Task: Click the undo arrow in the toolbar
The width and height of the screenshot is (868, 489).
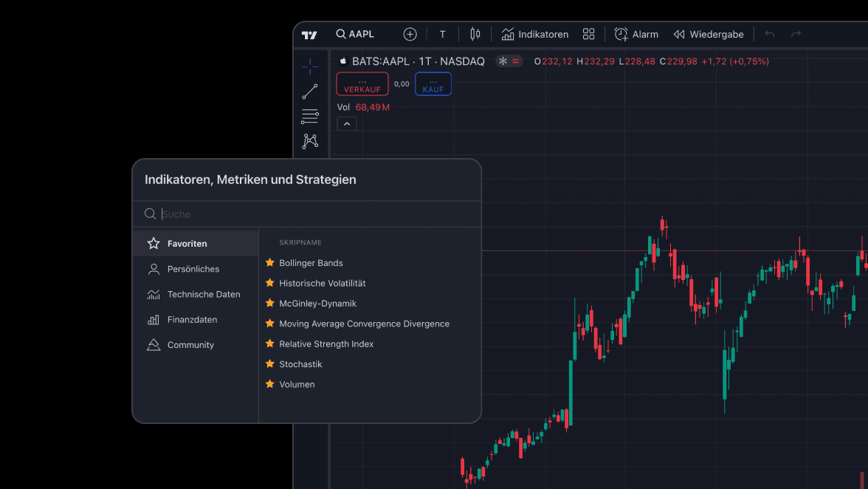Action: pos(769,34)
